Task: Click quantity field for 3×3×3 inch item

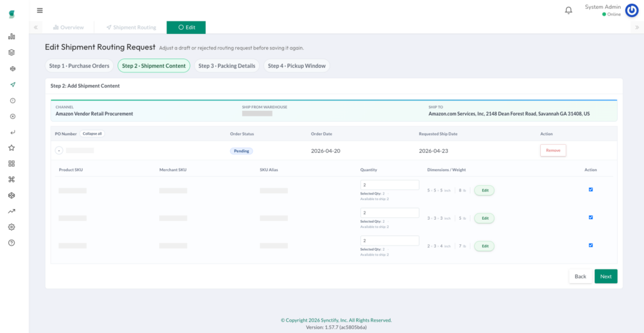Action: [x=390, y=213]
